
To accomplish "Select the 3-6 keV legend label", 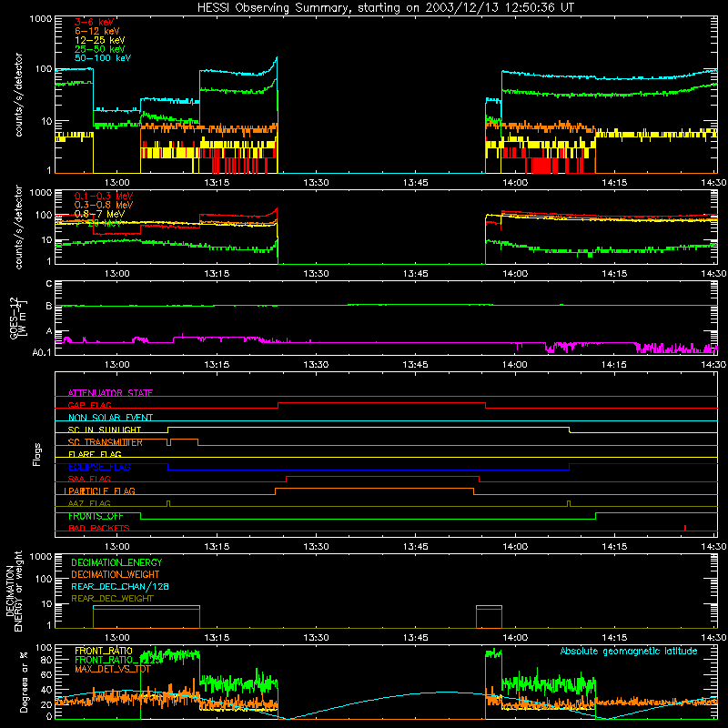I will tap(95, 22).
